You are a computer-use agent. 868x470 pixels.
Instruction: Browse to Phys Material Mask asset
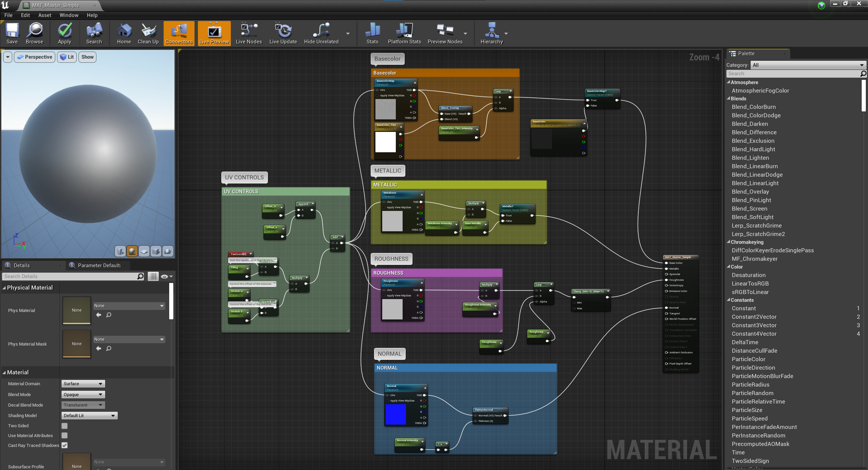(x=109, y=349)
